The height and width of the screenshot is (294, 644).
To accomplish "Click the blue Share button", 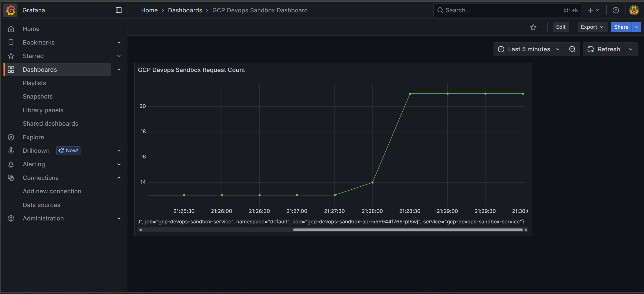I will tap(621, 27).
